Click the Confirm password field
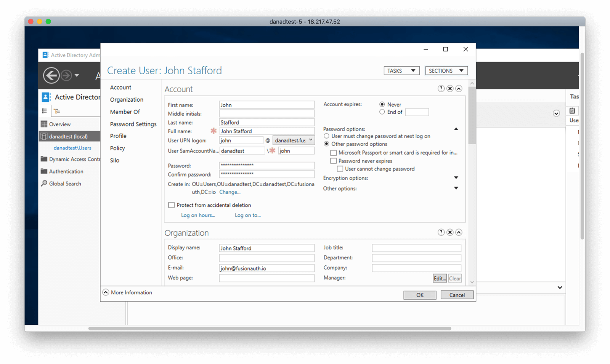 tap(267, 174)
